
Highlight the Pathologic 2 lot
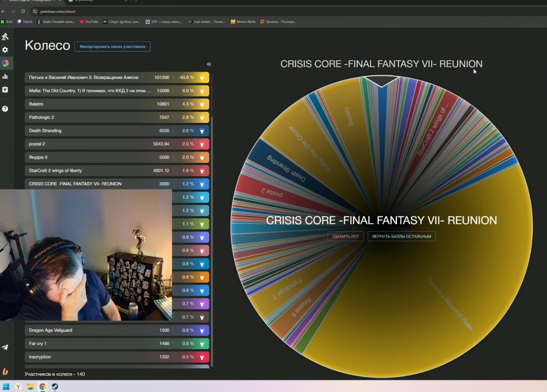click(x=202, y=117)
